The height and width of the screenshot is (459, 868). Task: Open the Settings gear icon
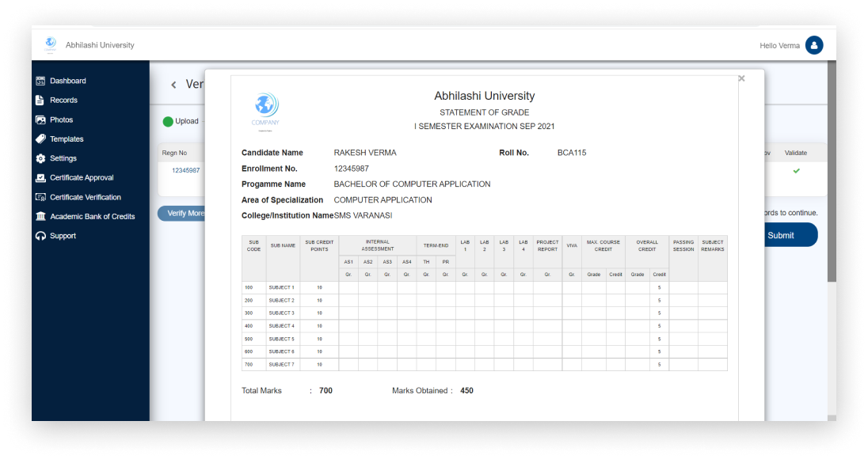(40, 158)
